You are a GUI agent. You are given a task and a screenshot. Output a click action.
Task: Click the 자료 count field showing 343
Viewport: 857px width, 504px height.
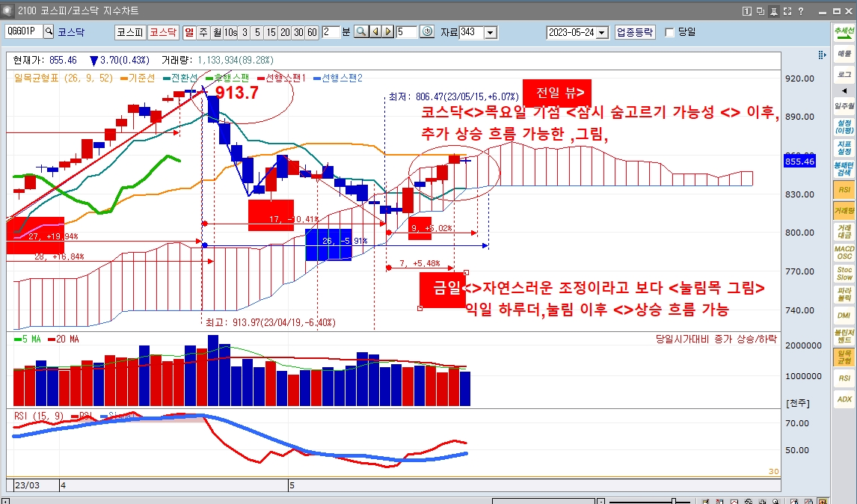[x=472, y=32]
